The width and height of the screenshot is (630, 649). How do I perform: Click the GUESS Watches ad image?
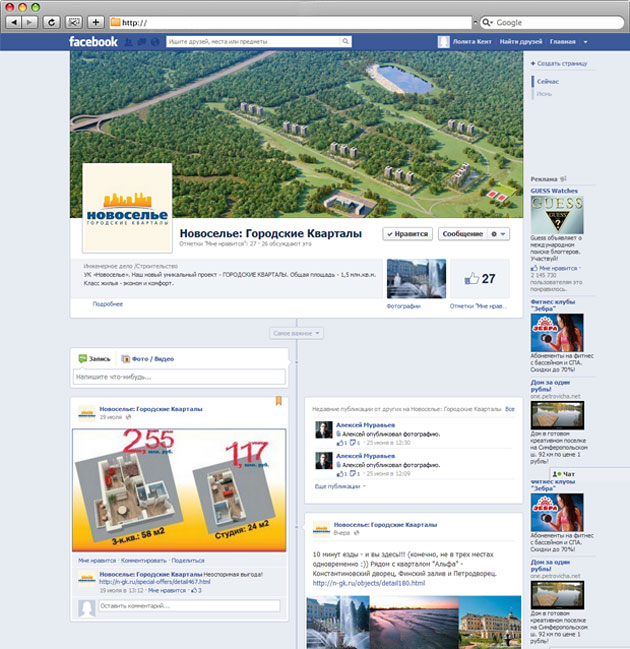click(557, 215)
